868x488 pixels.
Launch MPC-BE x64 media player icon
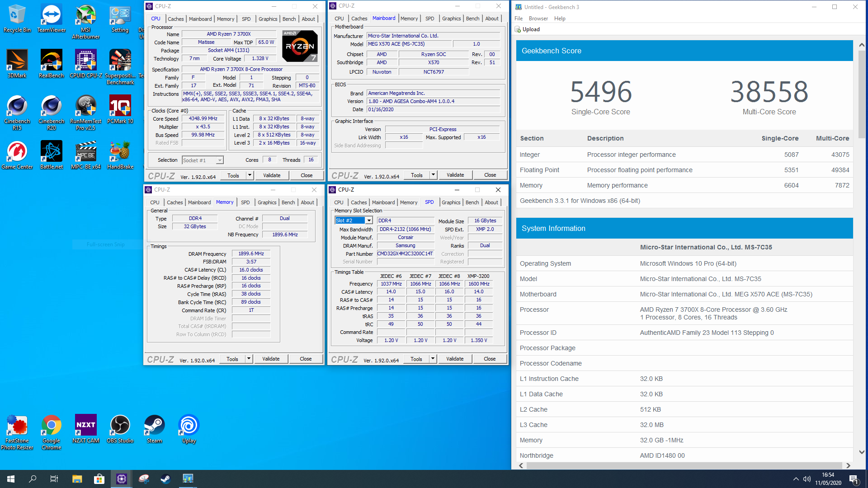(x=85, y=155)
